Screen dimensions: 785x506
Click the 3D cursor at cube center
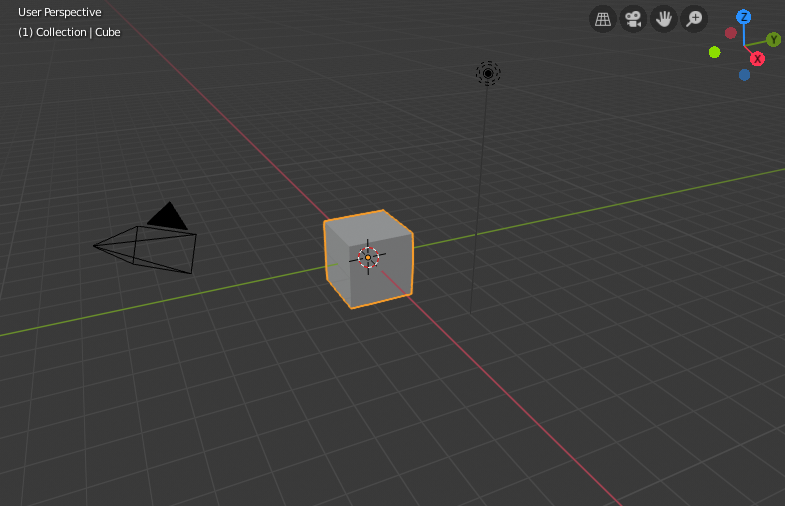[368, 257]
